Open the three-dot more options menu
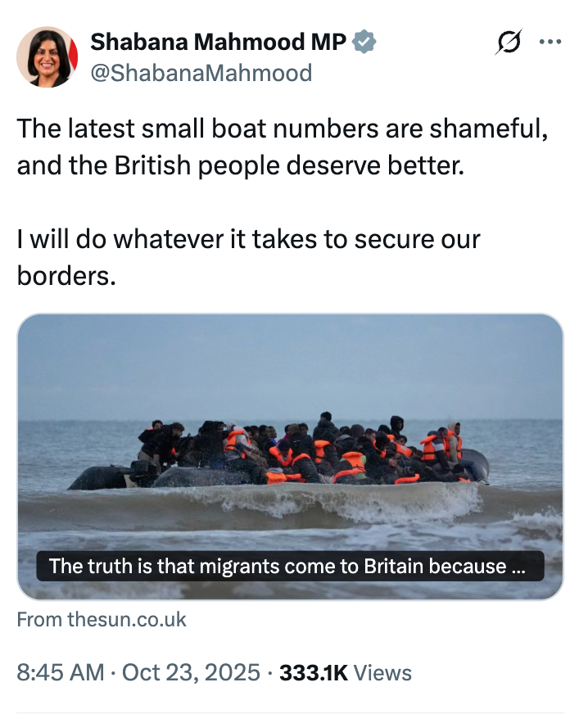 point(550,43)
